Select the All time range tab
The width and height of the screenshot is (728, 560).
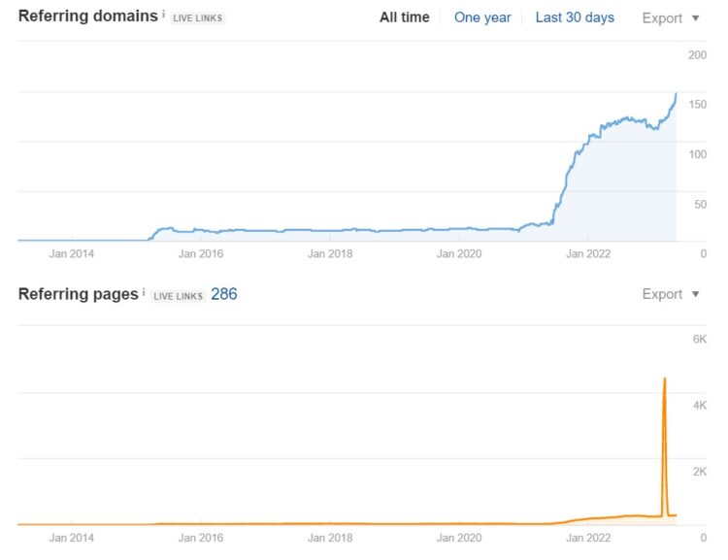pos(405,17)
